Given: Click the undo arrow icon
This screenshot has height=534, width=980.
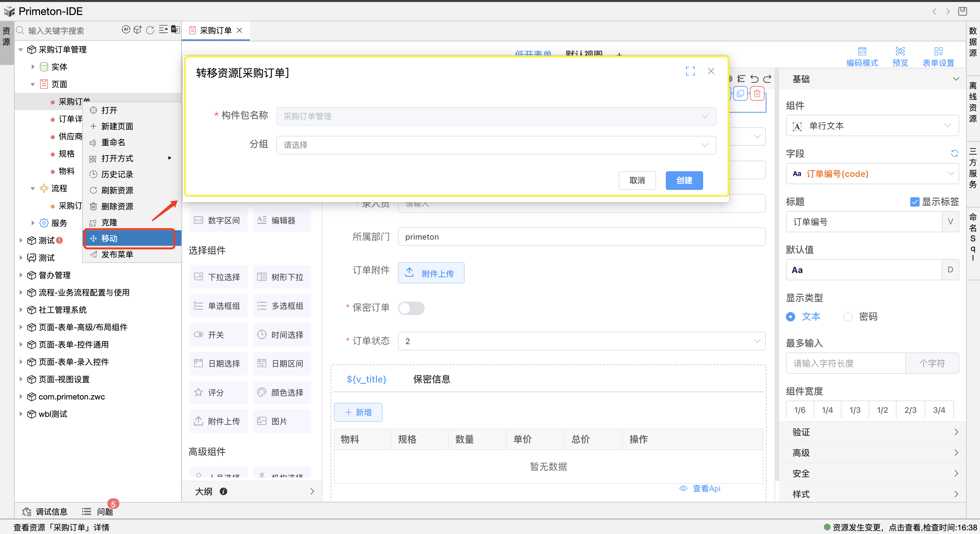Looking at the screenshot, I should click(755, 79).
